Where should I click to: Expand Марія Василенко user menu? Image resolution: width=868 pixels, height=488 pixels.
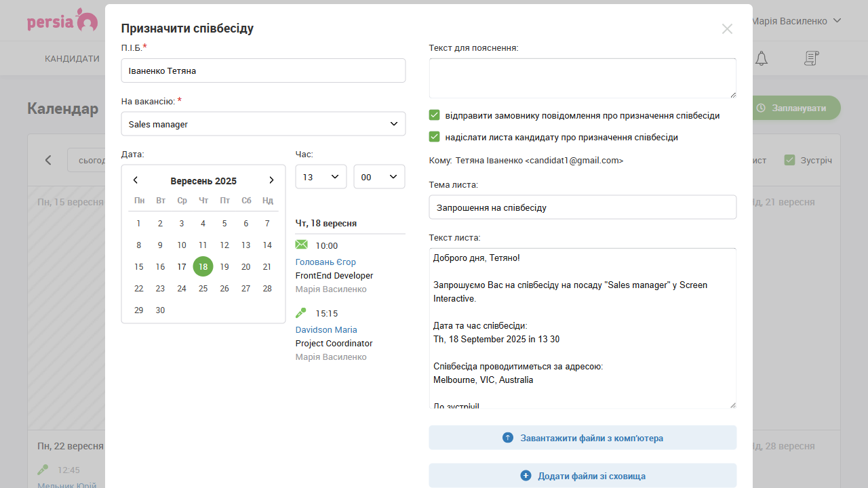click(x=795, y=21)
